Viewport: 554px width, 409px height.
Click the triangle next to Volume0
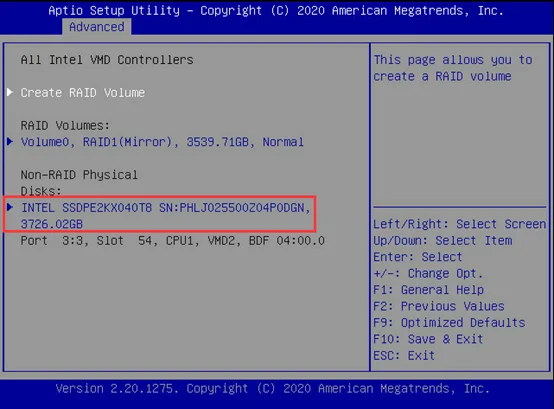tap(10, 142)
